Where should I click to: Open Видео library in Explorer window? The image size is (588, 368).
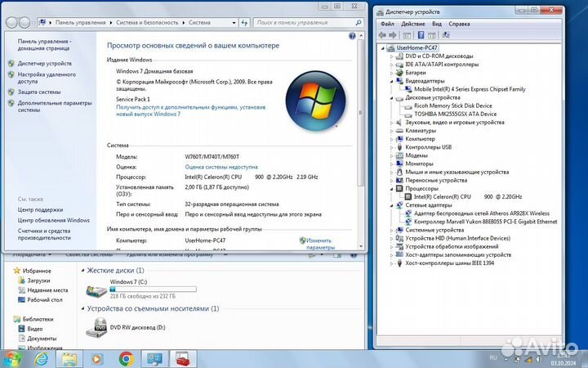[x=34, y=329]
